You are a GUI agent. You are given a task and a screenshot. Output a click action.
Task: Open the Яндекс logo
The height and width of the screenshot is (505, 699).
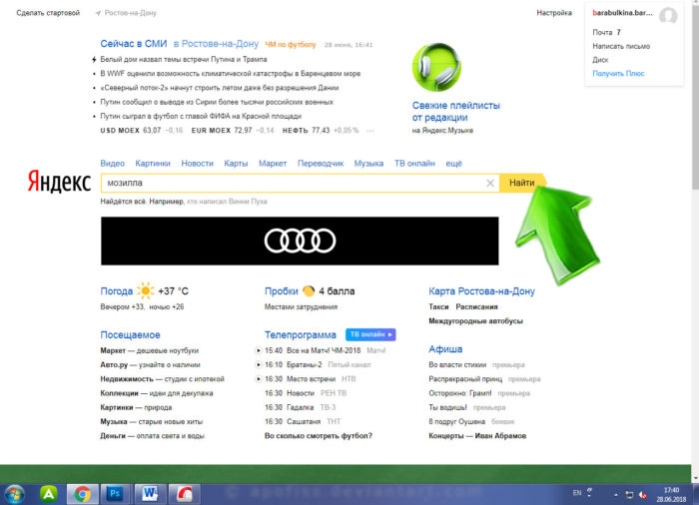[x=59, y=181]
